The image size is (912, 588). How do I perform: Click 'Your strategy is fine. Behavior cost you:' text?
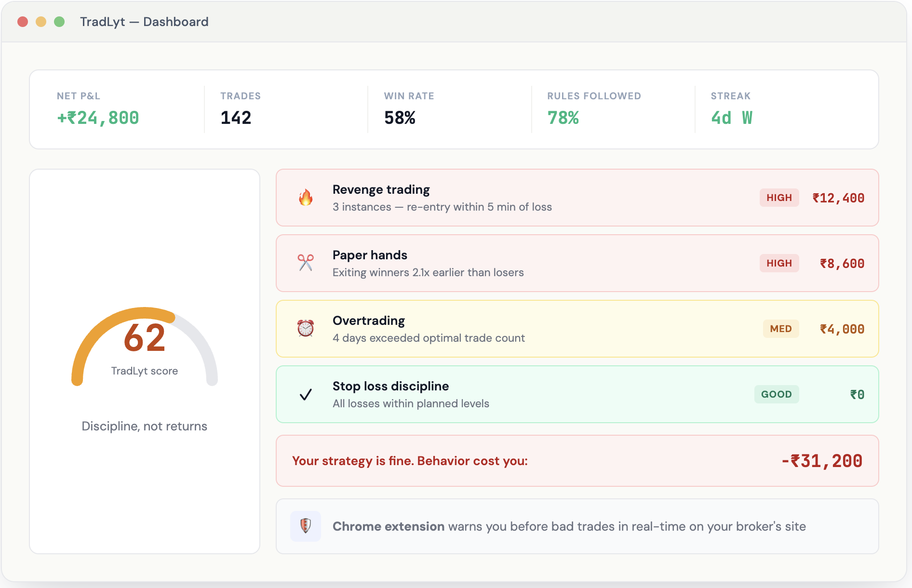(x=410, y=461)
